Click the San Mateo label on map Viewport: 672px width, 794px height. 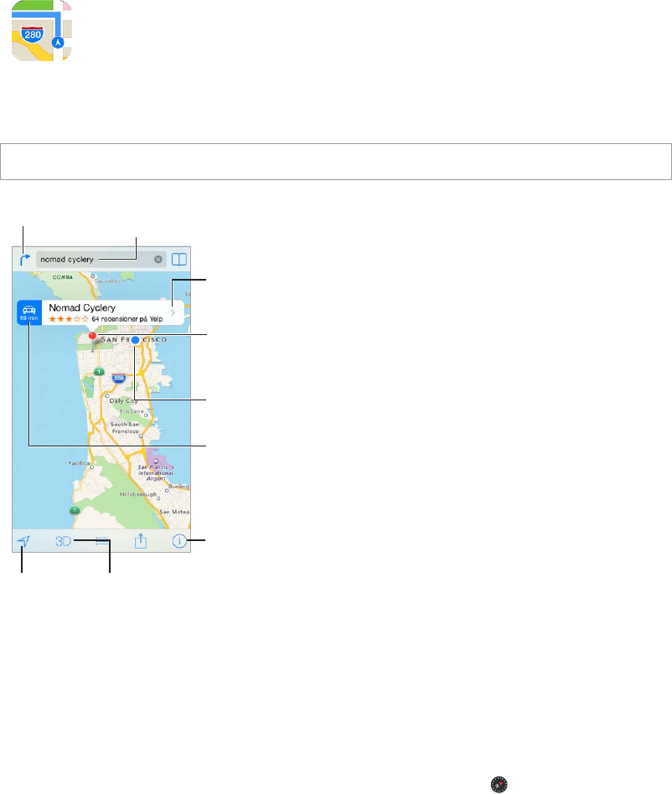point(175,512)
